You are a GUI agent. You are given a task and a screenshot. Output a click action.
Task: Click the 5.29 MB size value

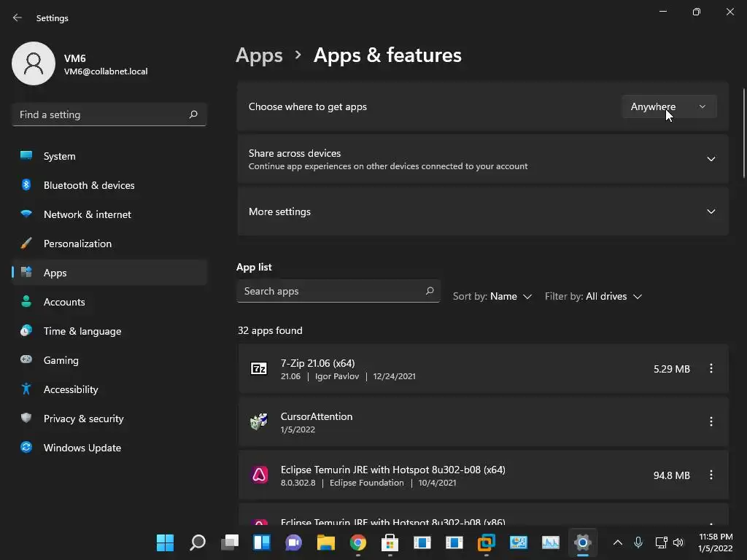672,369
